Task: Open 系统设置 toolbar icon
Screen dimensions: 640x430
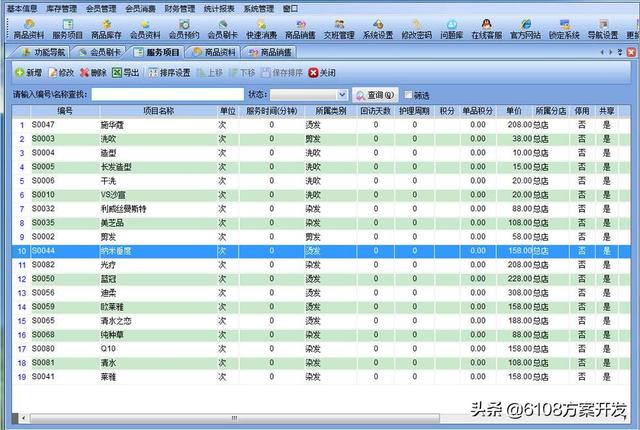Action: click(378, 29)
